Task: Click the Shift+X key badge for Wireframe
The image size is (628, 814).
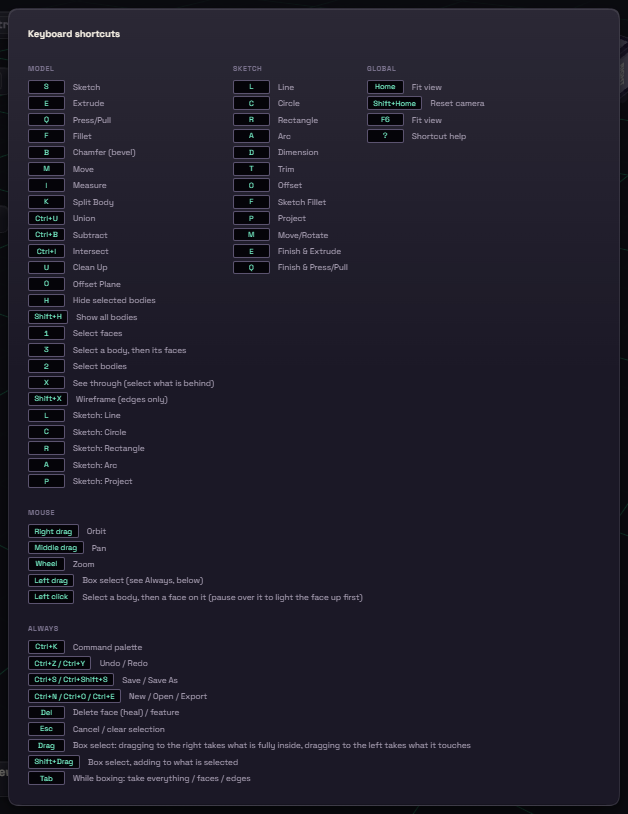Action: [48, 399]
